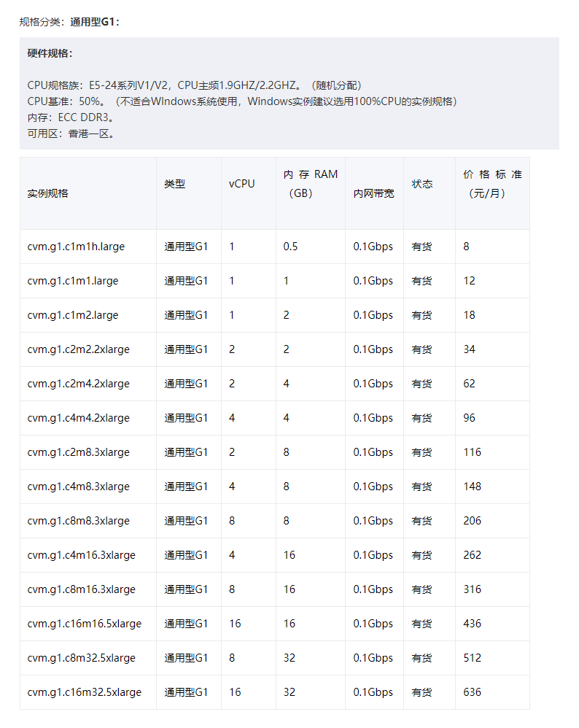Select cvm.g1.c4m8.3xlarge instance name

click(x=79, y=487)
